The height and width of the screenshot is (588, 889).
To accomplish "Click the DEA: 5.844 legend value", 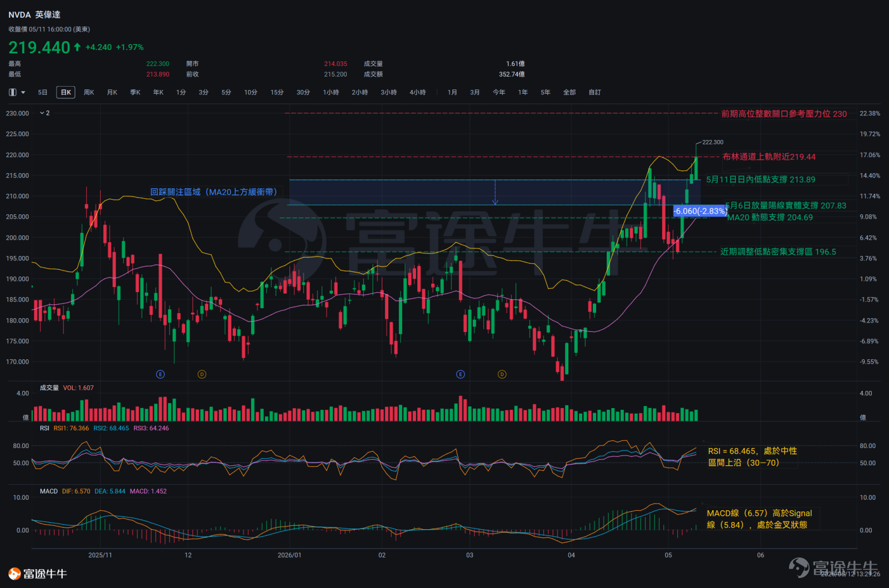I will pos(110,491).
